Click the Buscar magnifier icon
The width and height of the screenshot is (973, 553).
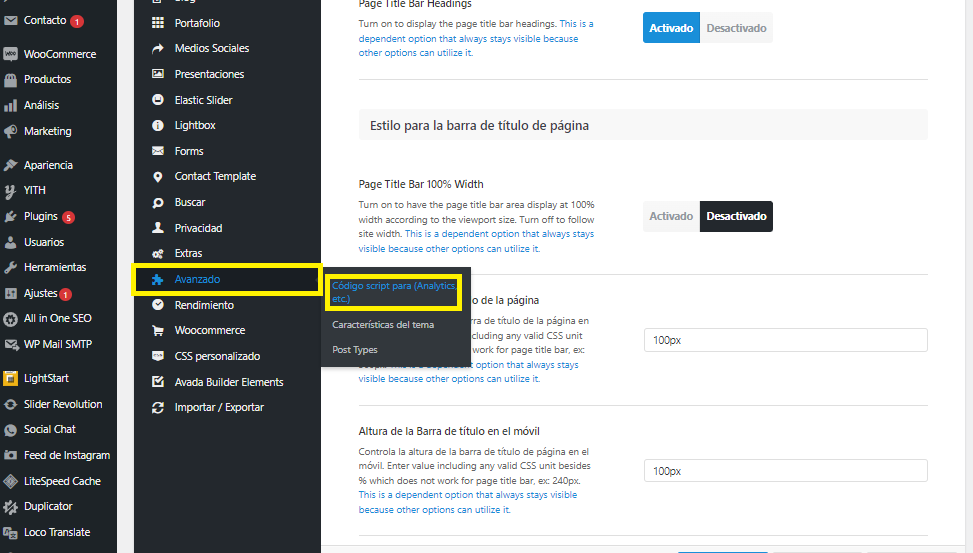157,202
